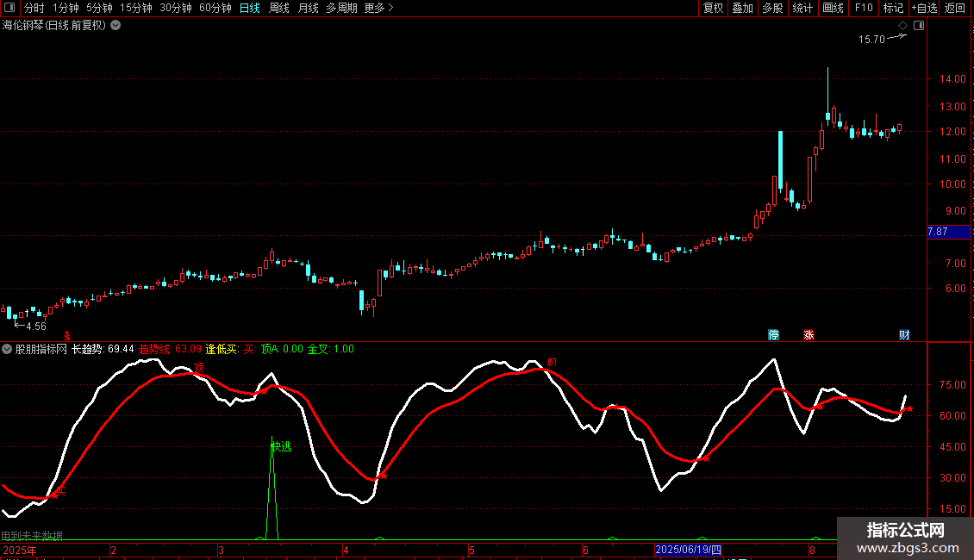Click the month 4 axis label

[346, 550]
